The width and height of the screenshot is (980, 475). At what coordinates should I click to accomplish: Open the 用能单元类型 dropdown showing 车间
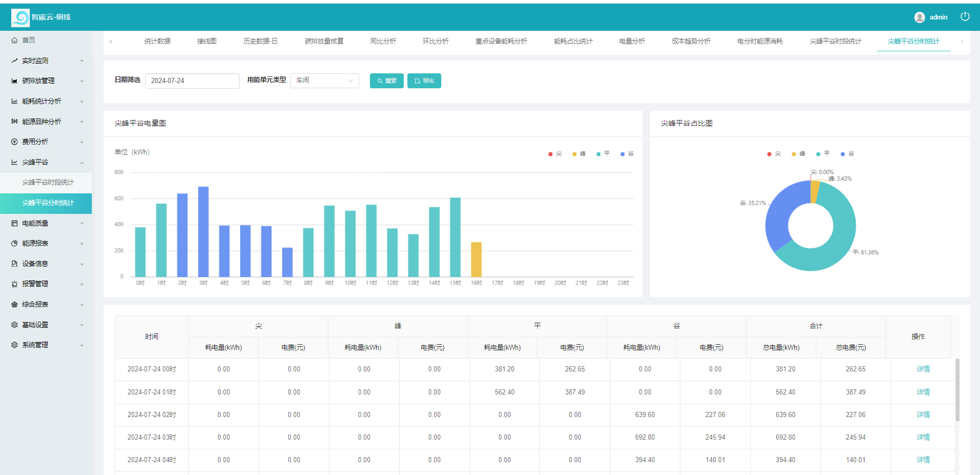point(324,80)
